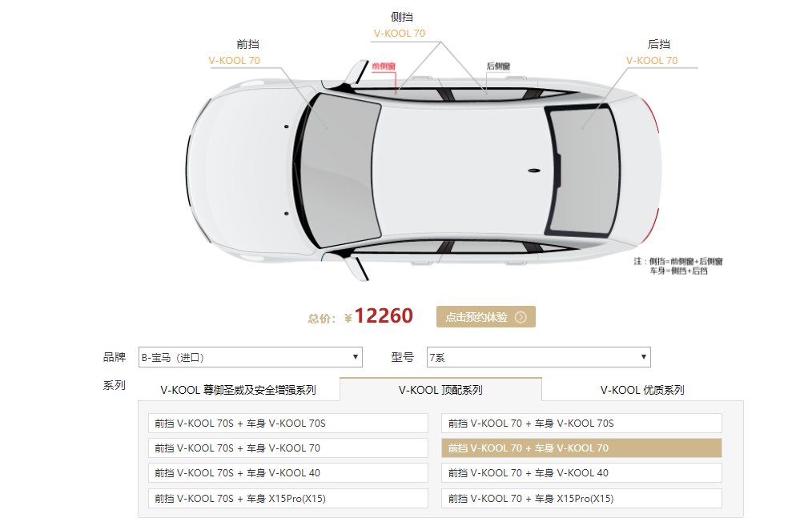This screenshot has width=812, height=522.
Task: Choose 前挡 V-KOOL 70S + 车身 V-KOOL 40 option
Action: (x=288, y=473)
